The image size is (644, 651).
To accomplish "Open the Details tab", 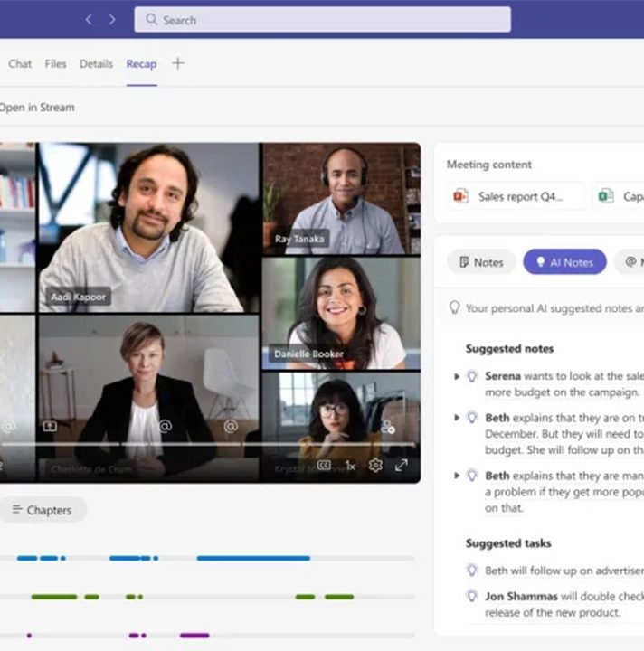I will 97,64.
